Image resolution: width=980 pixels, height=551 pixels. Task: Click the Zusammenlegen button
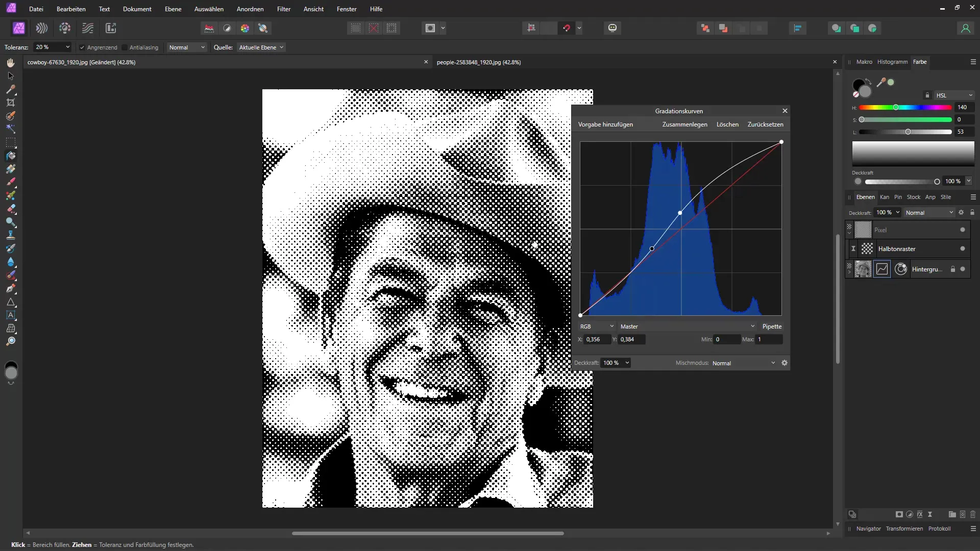coord(684,124)
